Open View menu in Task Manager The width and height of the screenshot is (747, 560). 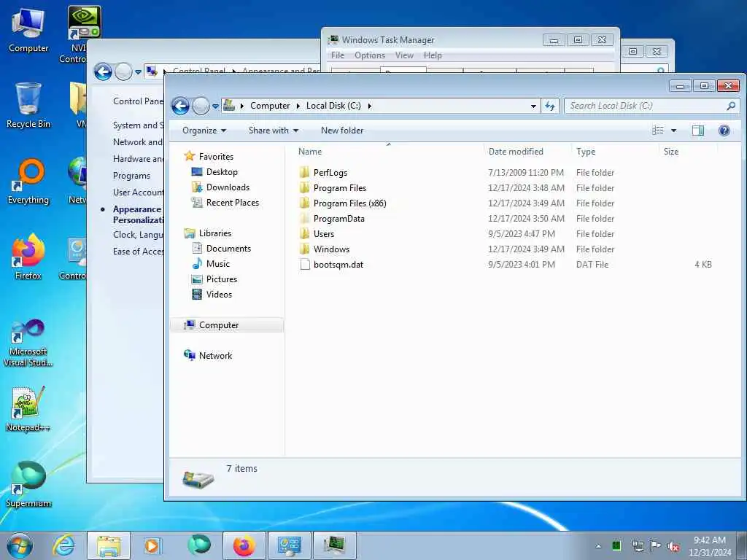404,55
